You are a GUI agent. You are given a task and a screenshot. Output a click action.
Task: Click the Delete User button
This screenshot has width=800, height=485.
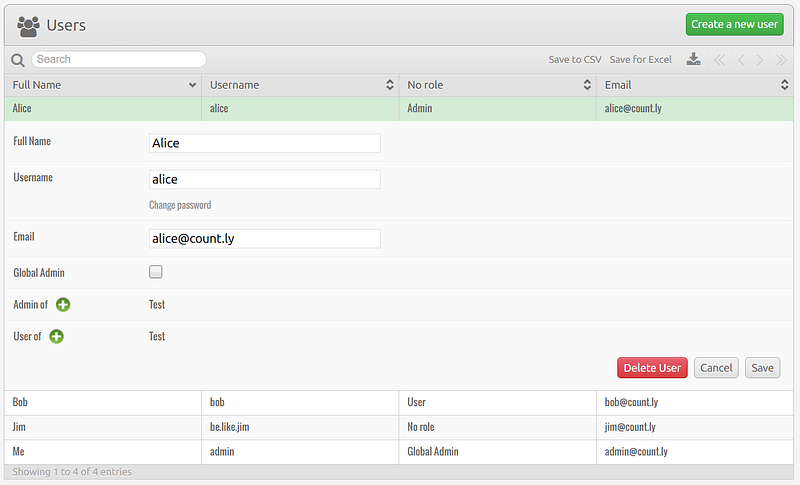point(652,368)
